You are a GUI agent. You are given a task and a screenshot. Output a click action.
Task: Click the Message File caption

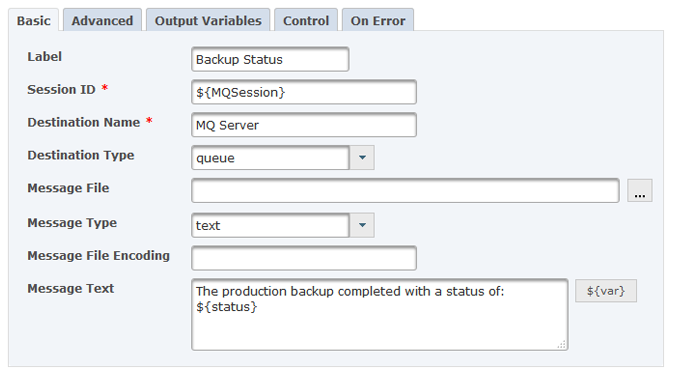click(x=68, y=188)
